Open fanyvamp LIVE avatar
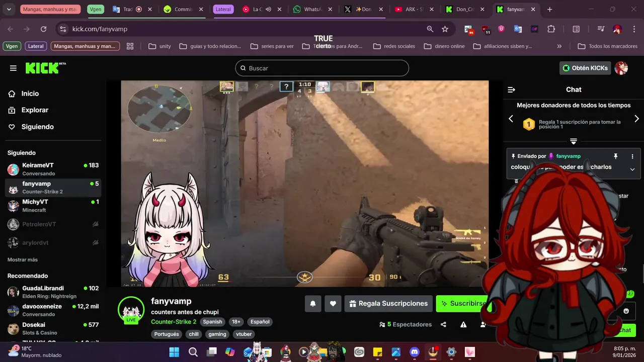The width and height of the screenshot is (644, 362). coord(131,310)
